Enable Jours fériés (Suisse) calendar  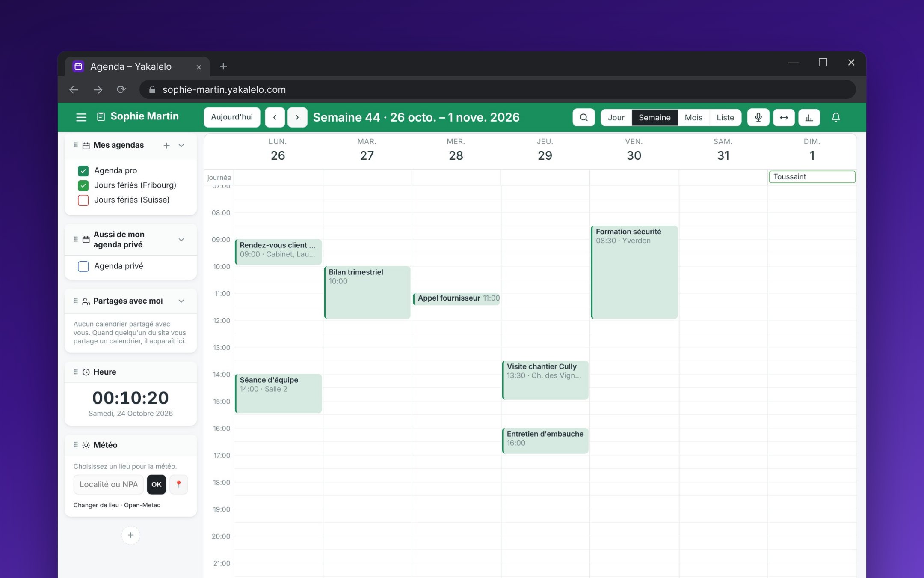83,200
